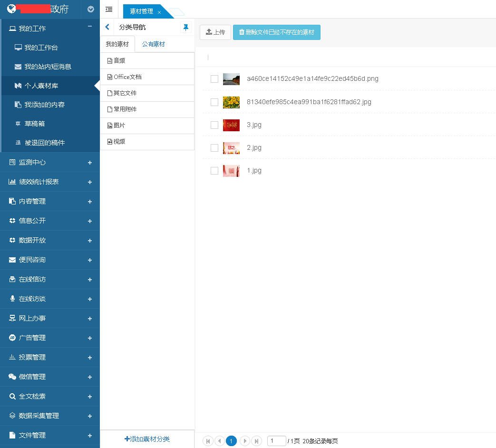The width and height of the screenshot is (496, 448).
Task: Open 草稿箱 in the sidebar
Action: pos(35,124)
